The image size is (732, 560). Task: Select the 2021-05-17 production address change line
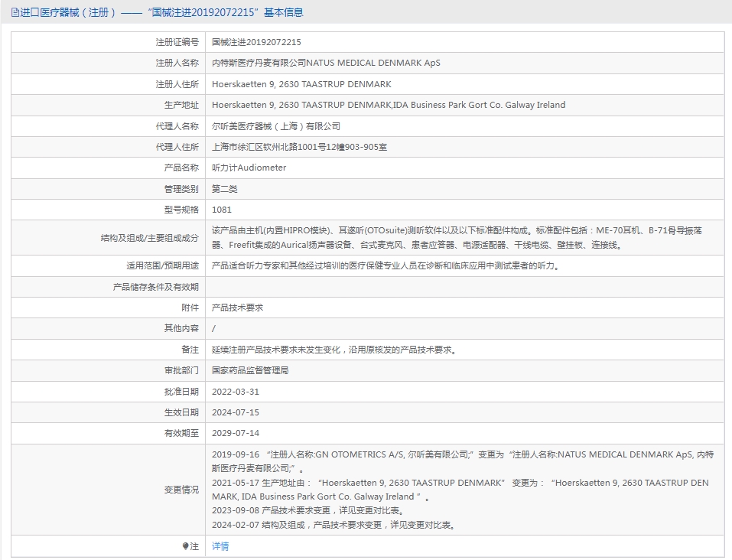[460, 490]
